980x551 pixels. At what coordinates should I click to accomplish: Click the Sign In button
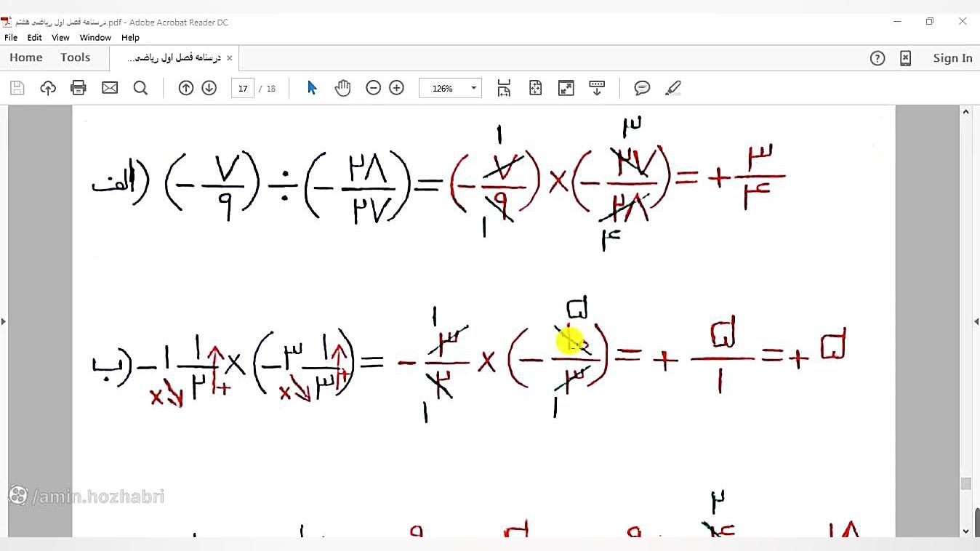pyautogui.click(x=952, y=58)
